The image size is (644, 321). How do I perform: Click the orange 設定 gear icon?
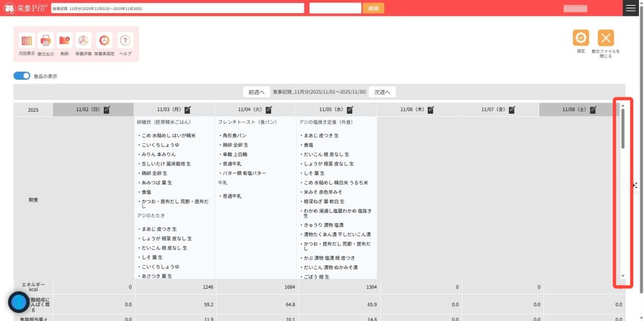(580, 38)
